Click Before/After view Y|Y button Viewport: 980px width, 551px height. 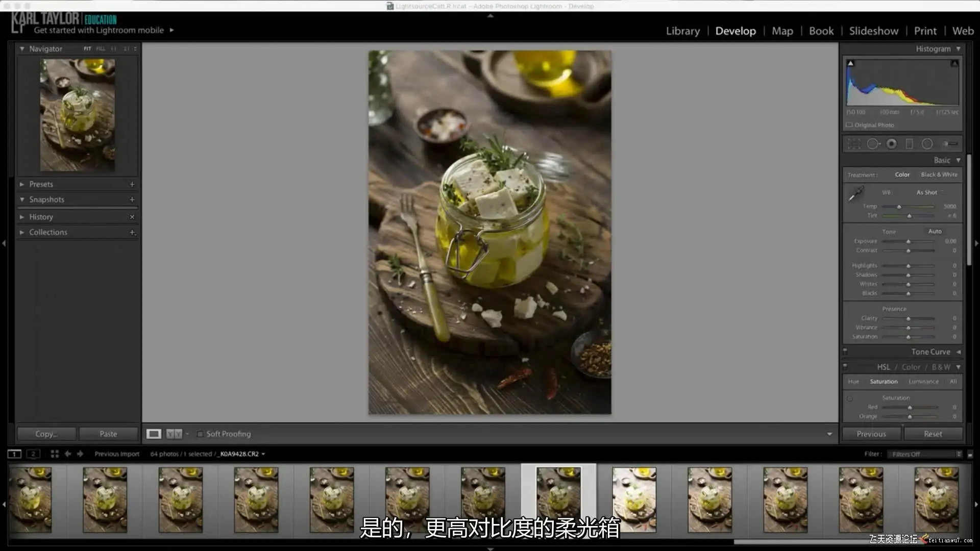pyautogui.click(x=174, y=434)
